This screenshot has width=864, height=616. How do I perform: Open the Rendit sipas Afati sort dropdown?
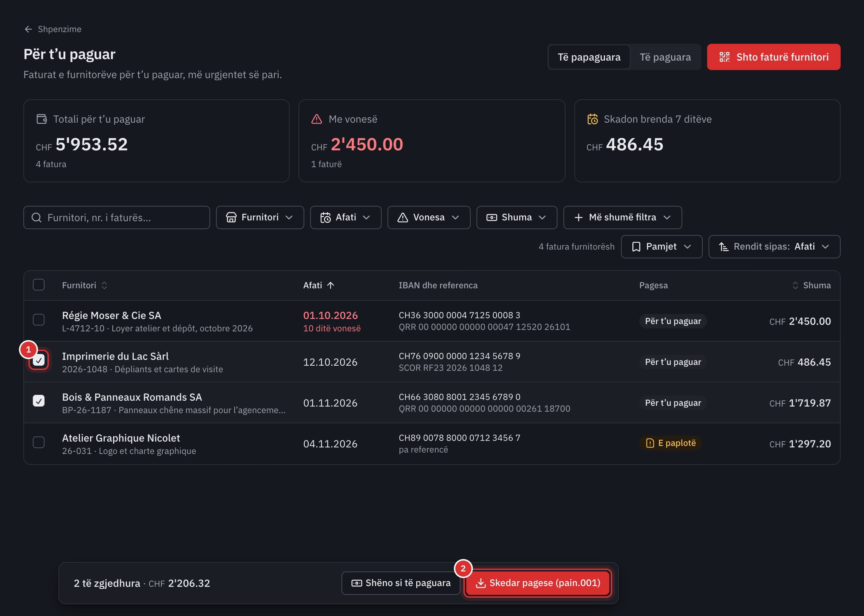(774, 247)
